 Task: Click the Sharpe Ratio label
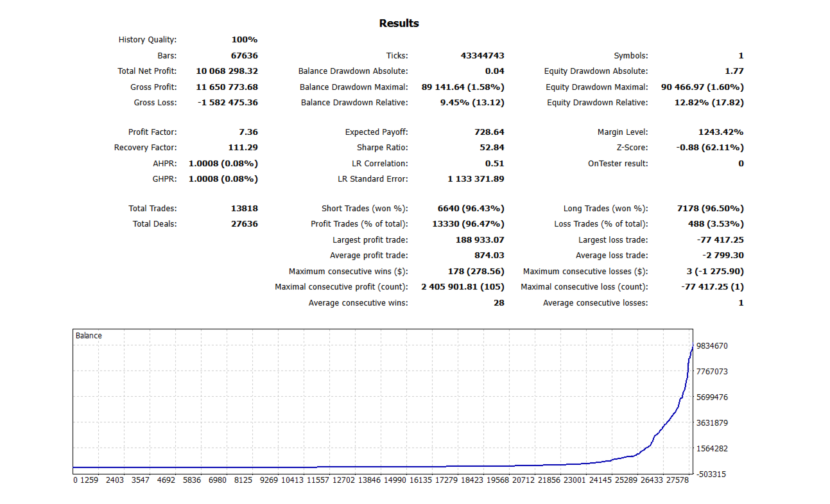[383, 148]
